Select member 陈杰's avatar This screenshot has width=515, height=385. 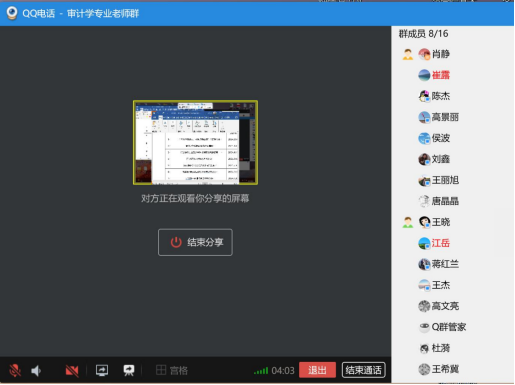424,96
